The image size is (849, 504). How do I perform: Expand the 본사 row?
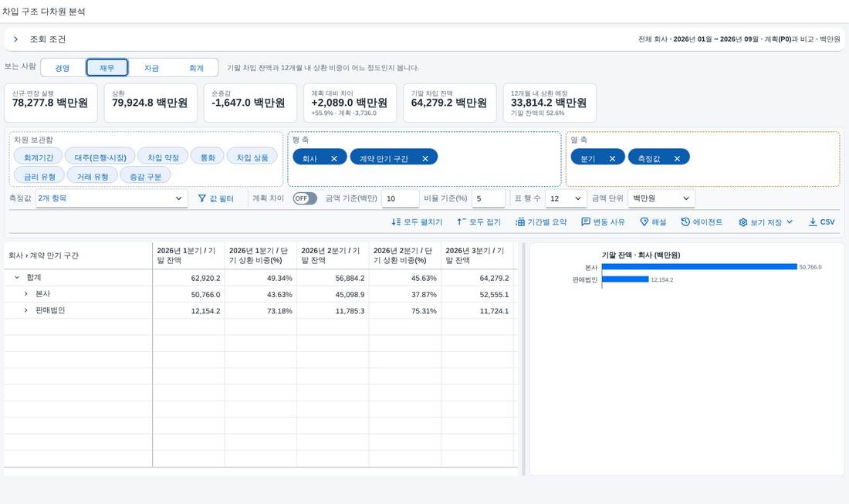click(25, 294)
